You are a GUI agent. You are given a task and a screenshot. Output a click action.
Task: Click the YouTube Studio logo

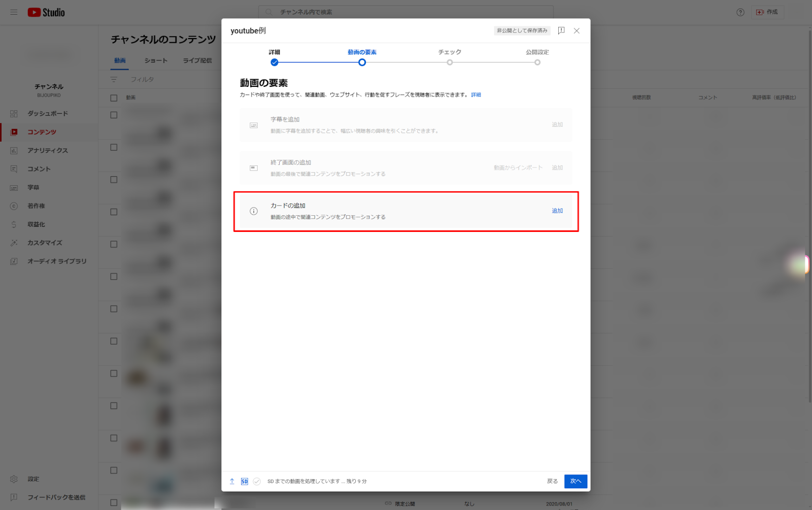coord(46,12)
